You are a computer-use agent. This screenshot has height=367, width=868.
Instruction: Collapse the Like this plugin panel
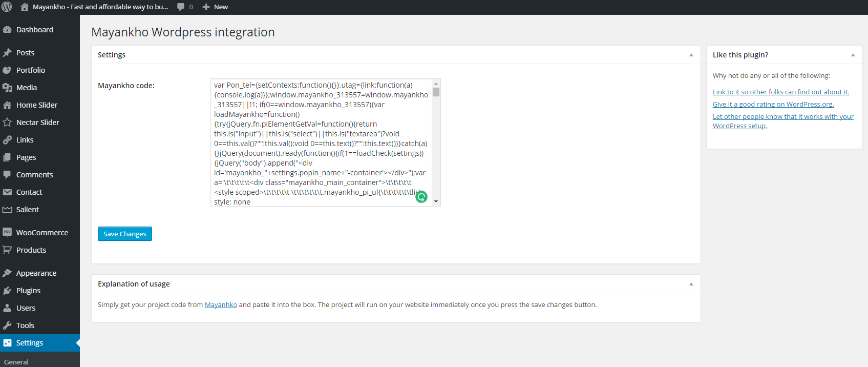[853, 55]
